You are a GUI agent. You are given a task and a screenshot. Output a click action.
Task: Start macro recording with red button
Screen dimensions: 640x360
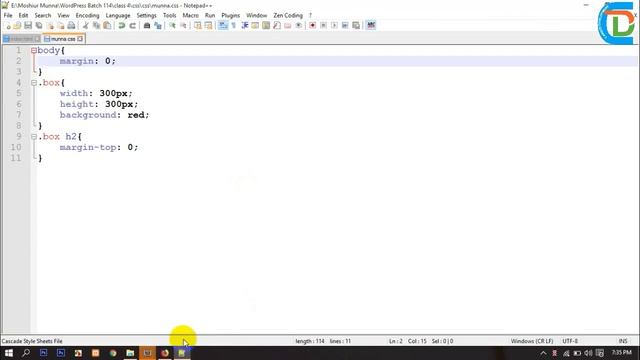coord(312,26)
